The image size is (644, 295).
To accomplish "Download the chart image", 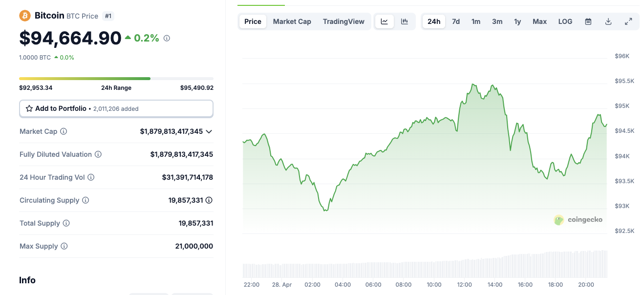I will click(608, 21).
